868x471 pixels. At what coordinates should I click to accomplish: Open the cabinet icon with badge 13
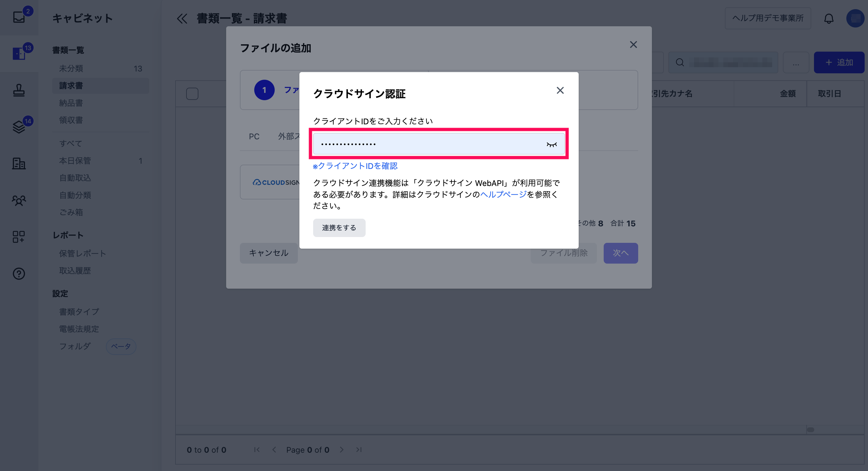19,53
